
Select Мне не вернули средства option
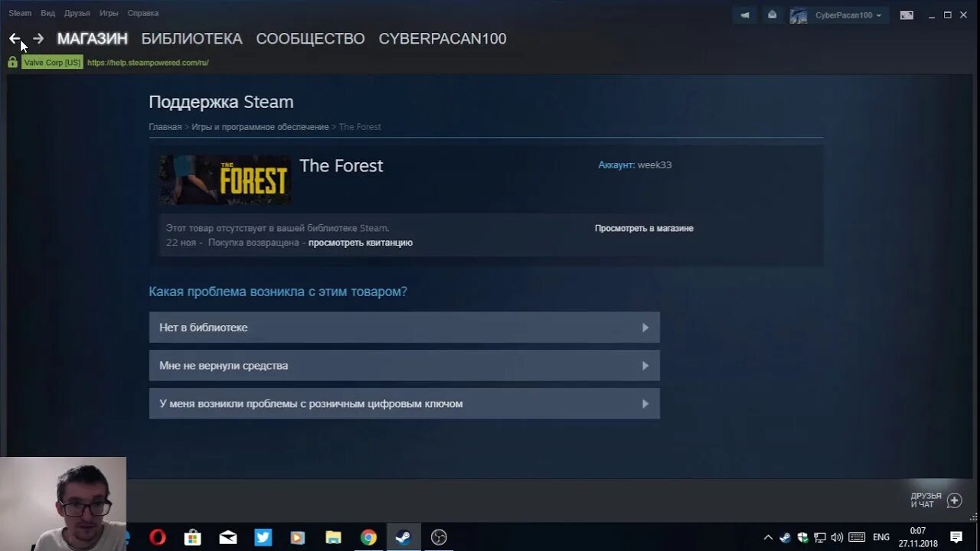pos(404,366)
